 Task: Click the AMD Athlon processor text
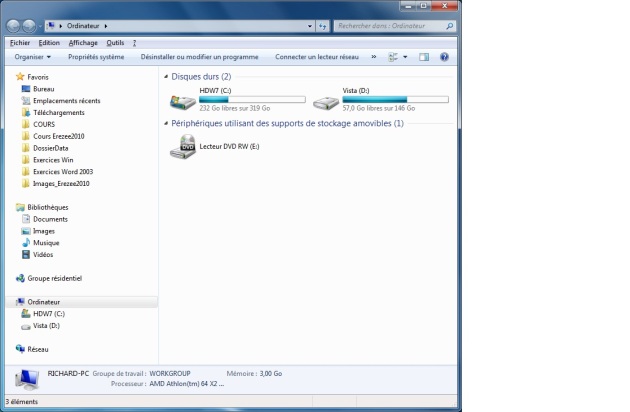pos(187,384)
